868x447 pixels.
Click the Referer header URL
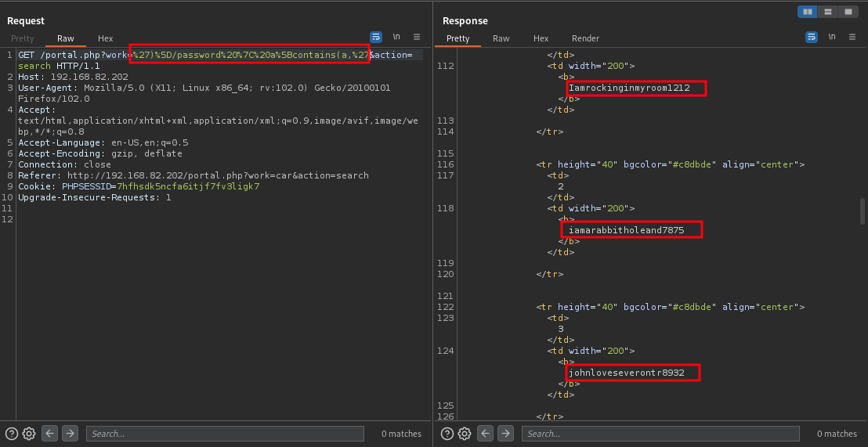point(218,175)
